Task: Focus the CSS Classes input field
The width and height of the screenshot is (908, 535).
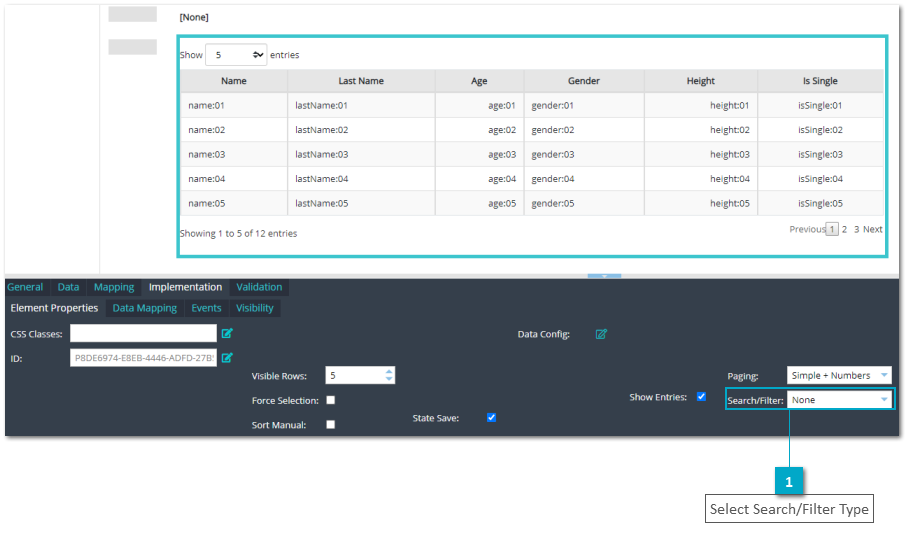Action: coord(143,334)
